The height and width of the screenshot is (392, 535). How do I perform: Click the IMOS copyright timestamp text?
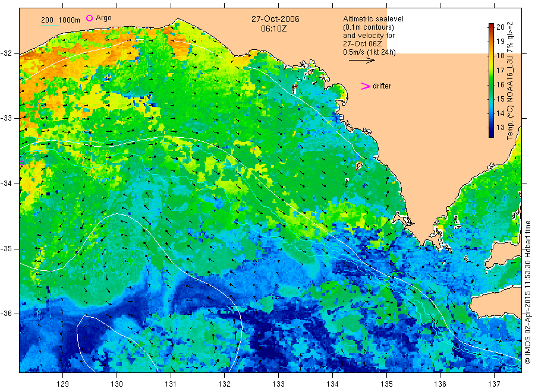(527, 292)
